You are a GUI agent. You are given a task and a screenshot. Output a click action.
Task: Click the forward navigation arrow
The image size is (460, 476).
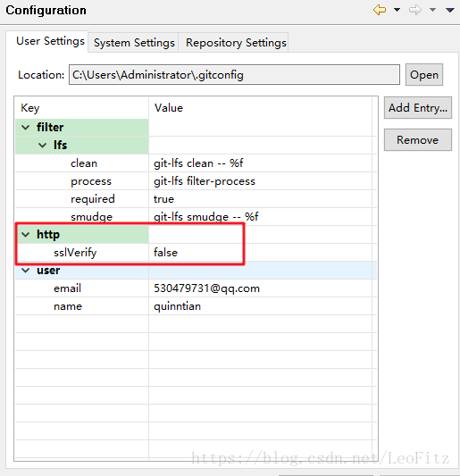pyautogui.click(x=415, y=10)
